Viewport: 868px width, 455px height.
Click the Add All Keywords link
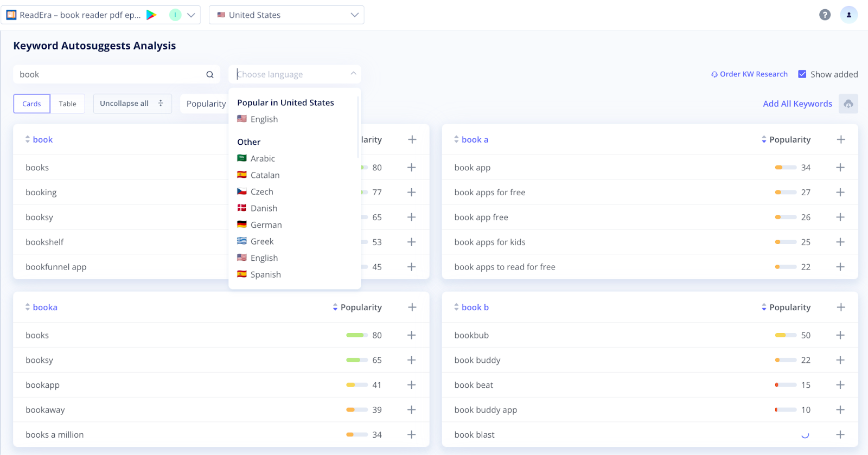point(797,104)
